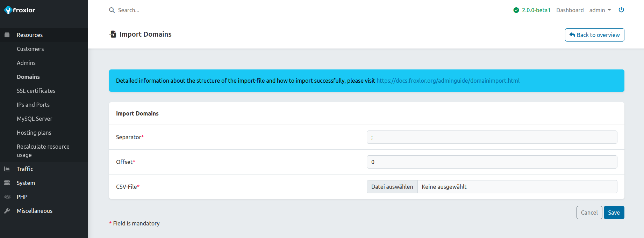Choose a CSV file with Datei auswählen

[x=392, y=187]
